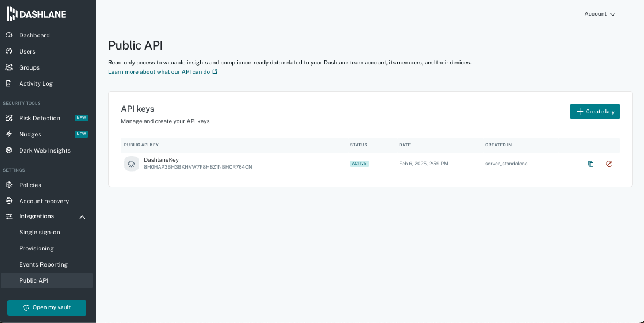The image size is (644, 323).
Task: Go to Account recovery settings
Action: [x=44, y=201]
